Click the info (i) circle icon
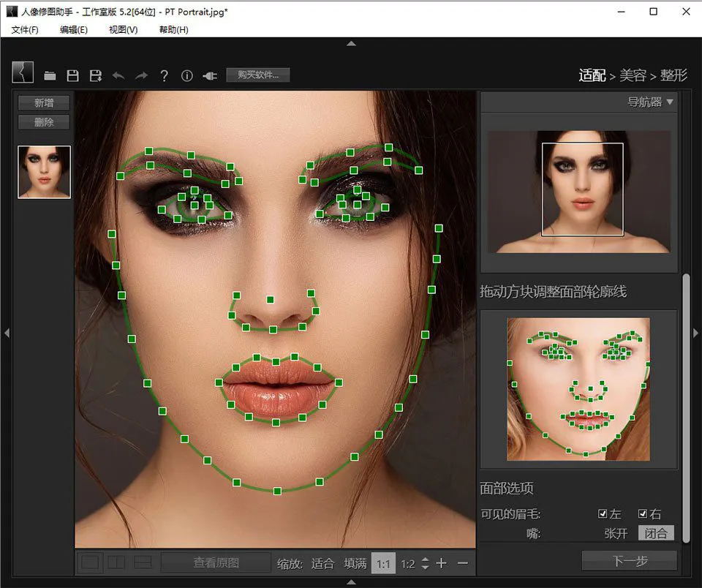Screen dimensions: 702x588 (187, 75)
